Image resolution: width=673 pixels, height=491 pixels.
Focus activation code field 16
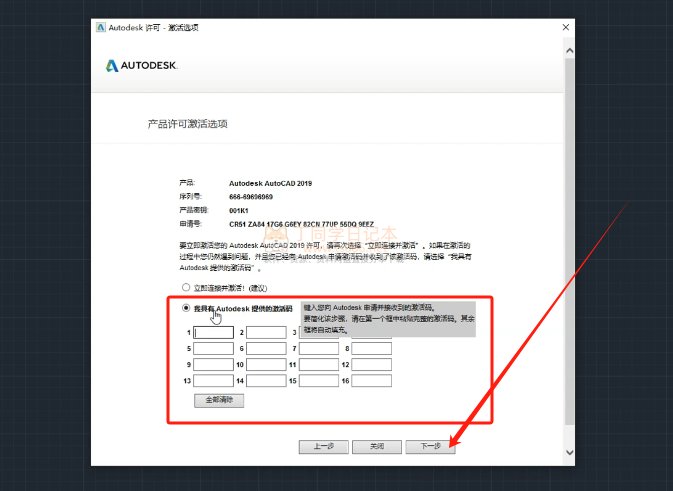click(x=372, y=380)
